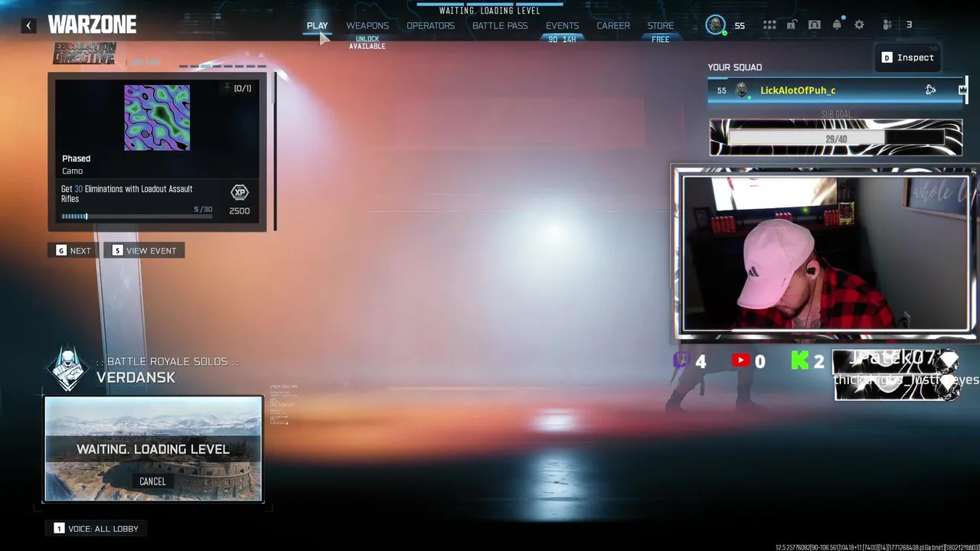Click the 'Battle Royale Solos' mode label
This screenshot has height=551, width=980.
[x=168, y=361]
